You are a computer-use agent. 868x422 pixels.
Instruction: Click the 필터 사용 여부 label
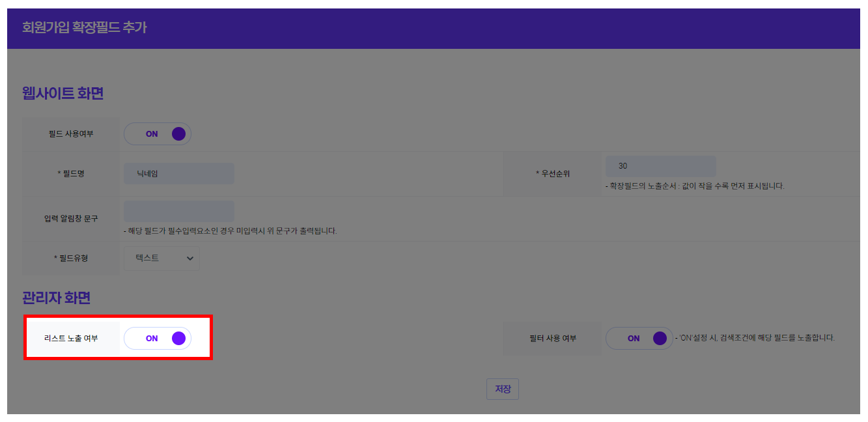coord(553,339)
